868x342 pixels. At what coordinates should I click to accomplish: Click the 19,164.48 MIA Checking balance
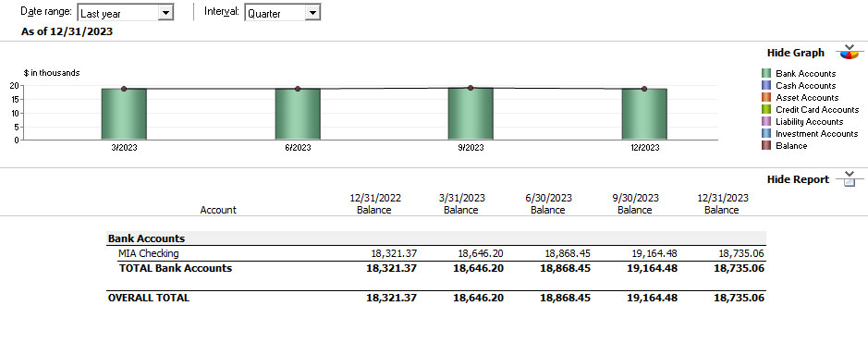[654, 253]
